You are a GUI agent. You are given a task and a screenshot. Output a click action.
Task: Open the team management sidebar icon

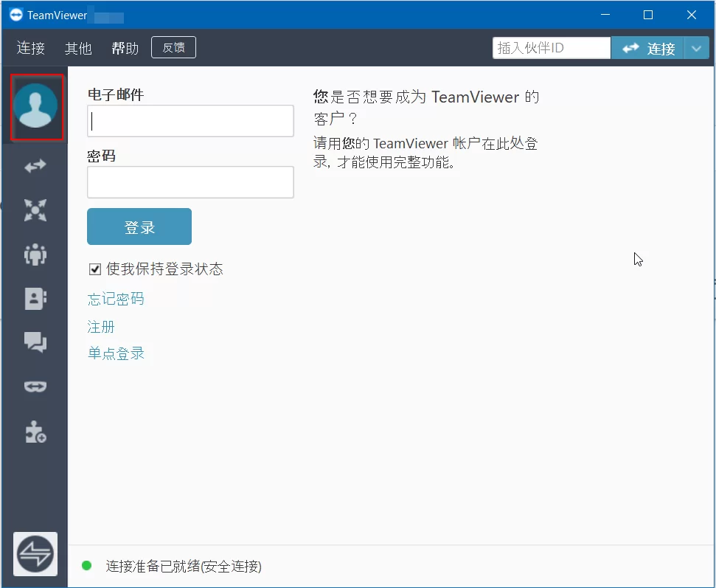[x=34, y=255]
